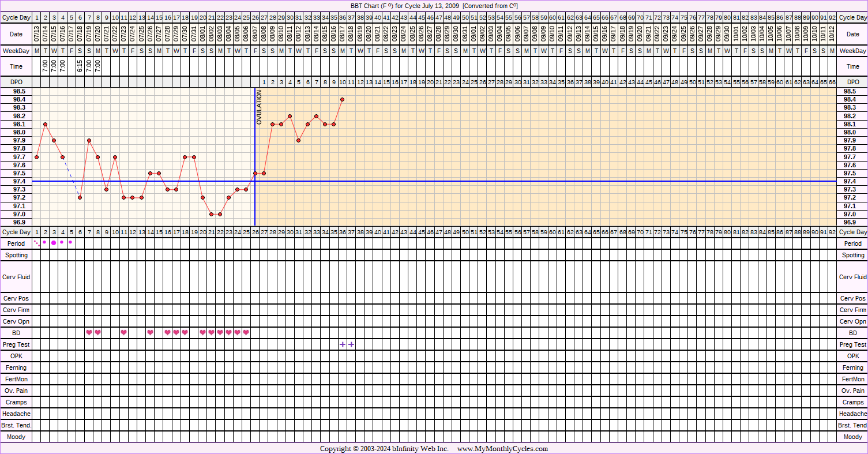Select the left Cerv Fluid row label
This screenshot has height=454, width=868.
(x=16, y=277)
